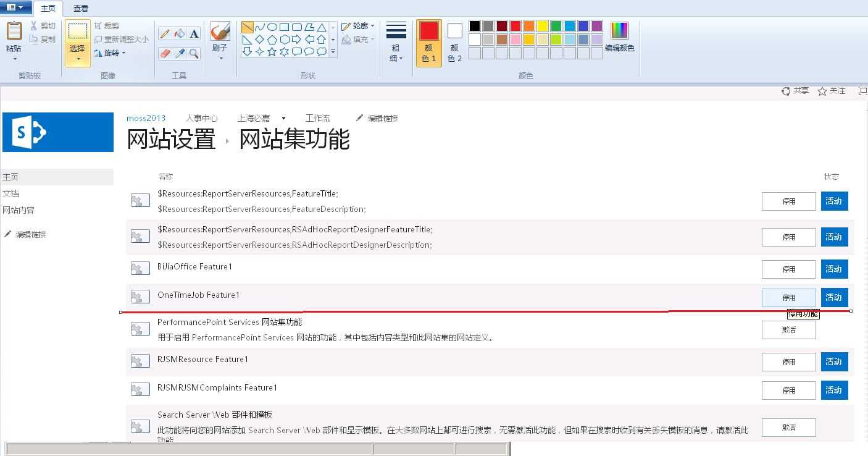The image size is (868, 456).
Task: Select the Color picker eyedropper tool
Action: (x=180, y=53)
